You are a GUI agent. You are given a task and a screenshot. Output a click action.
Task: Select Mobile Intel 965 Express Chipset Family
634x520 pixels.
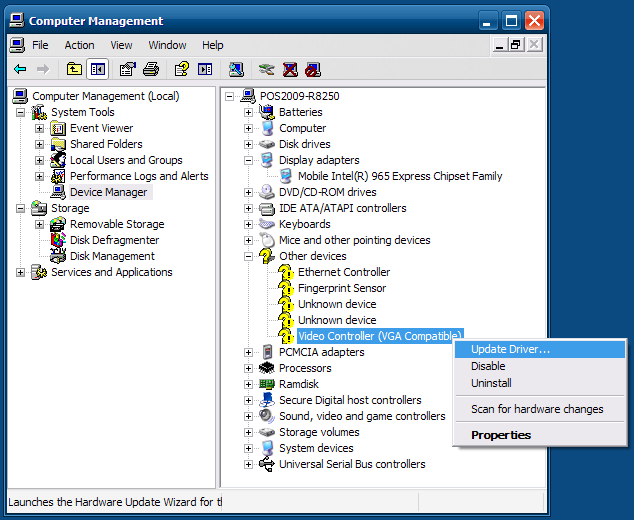coord(399,176)
